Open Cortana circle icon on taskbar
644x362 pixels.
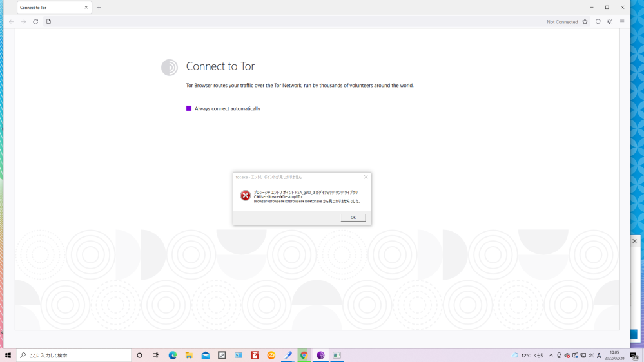pyautogui.click(x=139, y=356)
